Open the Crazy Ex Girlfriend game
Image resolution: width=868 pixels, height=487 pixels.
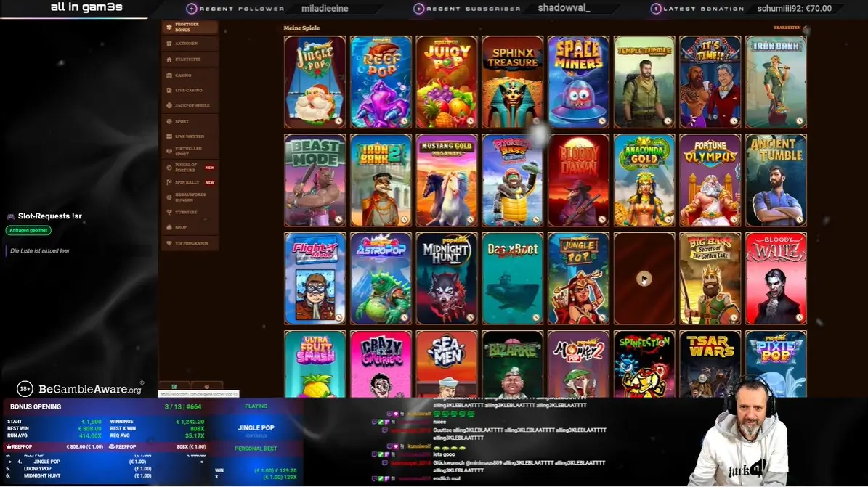point(381,364)
